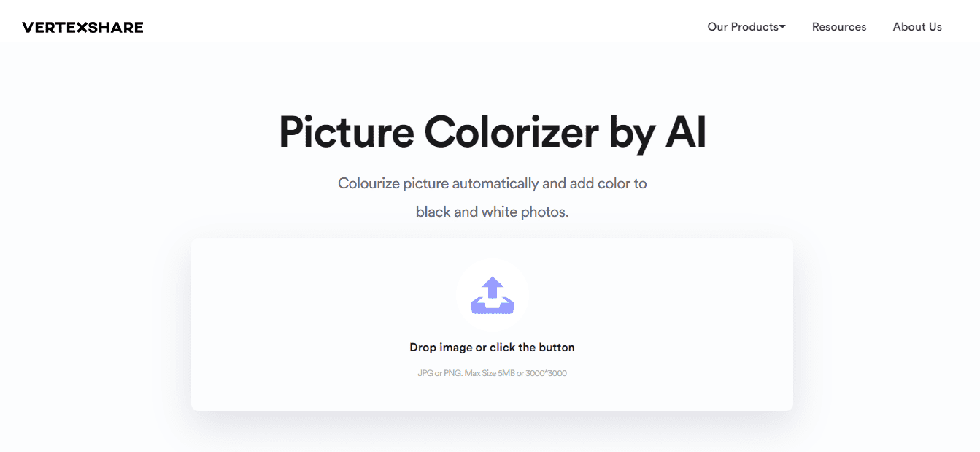Click the word 'Colorizer' in the heading

point(511,133)
